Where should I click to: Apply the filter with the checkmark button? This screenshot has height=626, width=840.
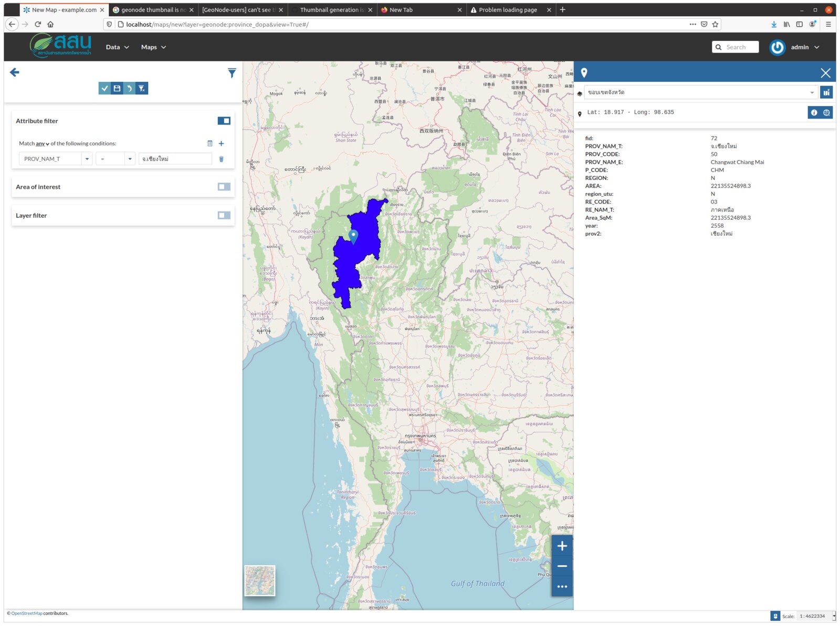[104, 88]
